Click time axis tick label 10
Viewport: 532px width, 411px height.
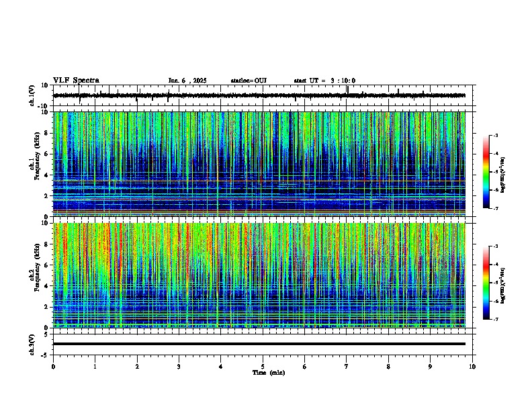coord(472,367)
